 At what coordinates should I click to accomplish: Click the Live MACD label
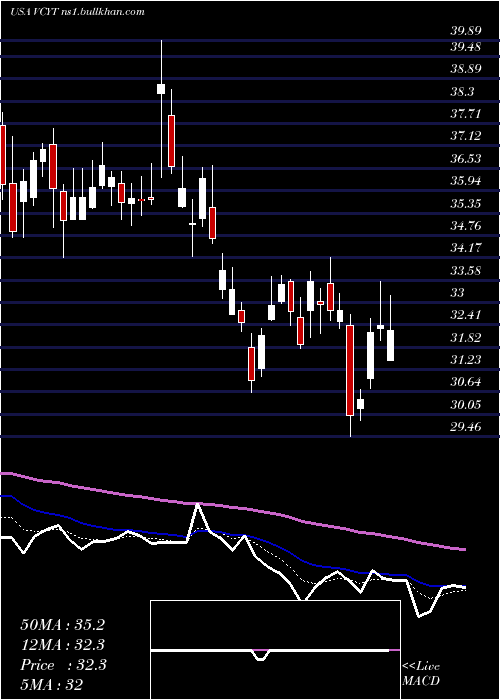tap(421, 674)
